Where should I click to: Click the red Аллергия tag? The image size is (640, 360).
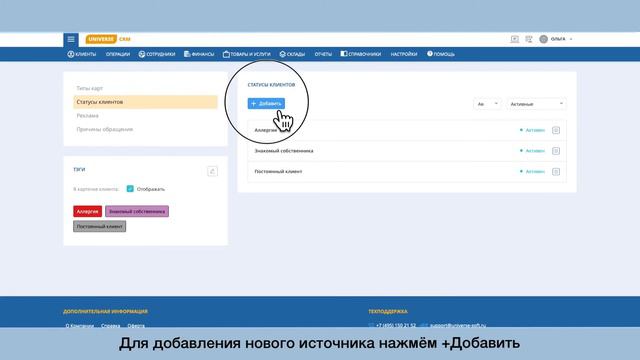pyautogui.click(x=87, y=211)
